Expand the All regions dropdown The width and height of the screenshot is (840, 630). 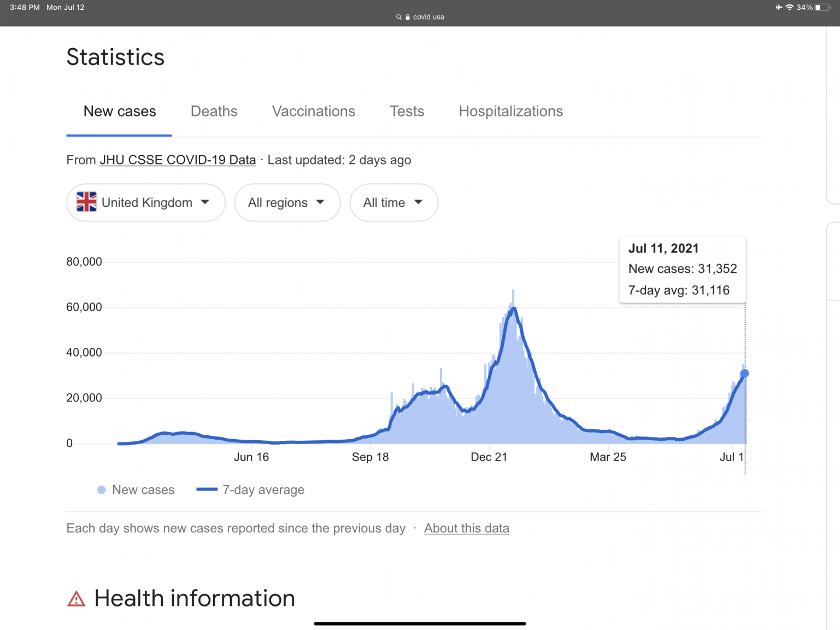(287, 203)
